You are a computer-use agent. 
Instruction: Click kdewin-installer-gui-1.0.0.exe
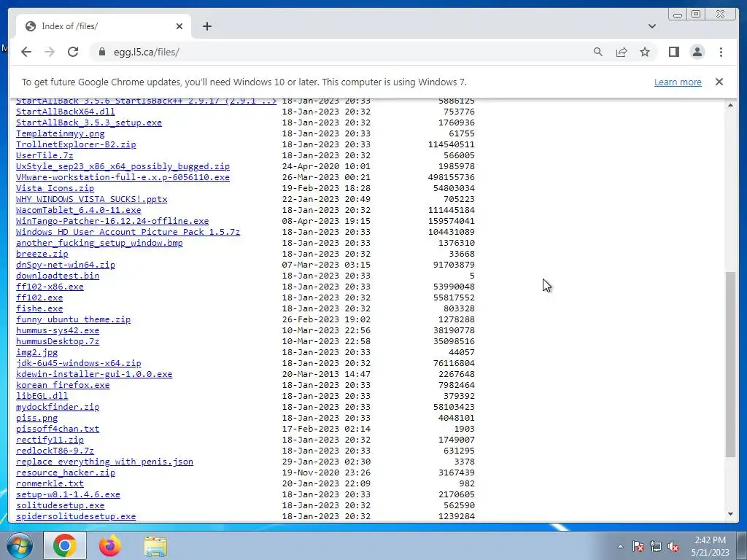94,374
